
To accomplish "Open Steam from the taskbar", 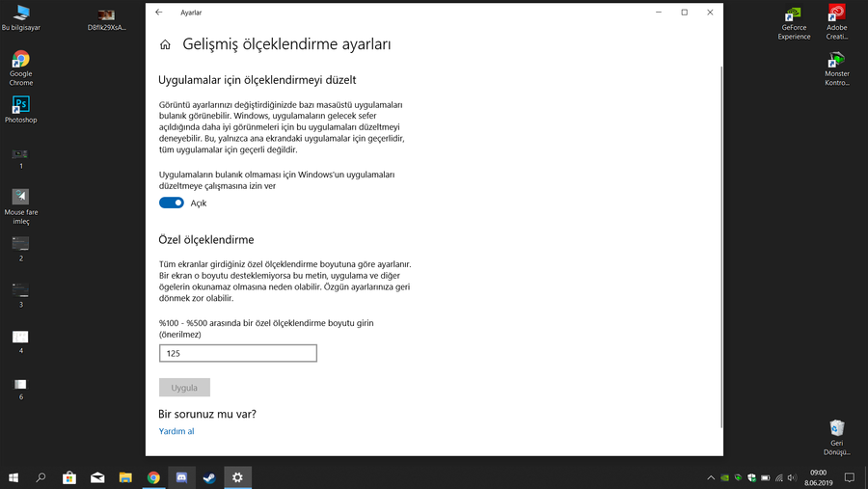I will (209, 477).
